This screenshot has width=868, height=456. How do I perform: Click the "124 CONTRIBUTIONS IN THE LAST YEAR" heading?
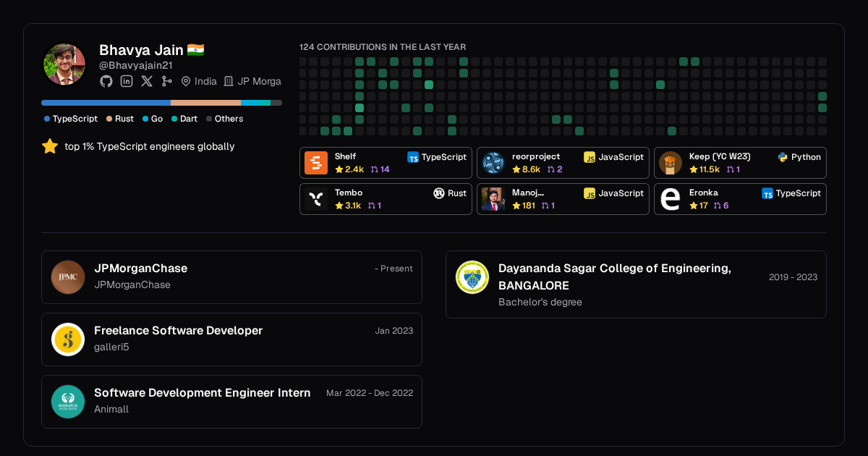(x=383, y=47)
